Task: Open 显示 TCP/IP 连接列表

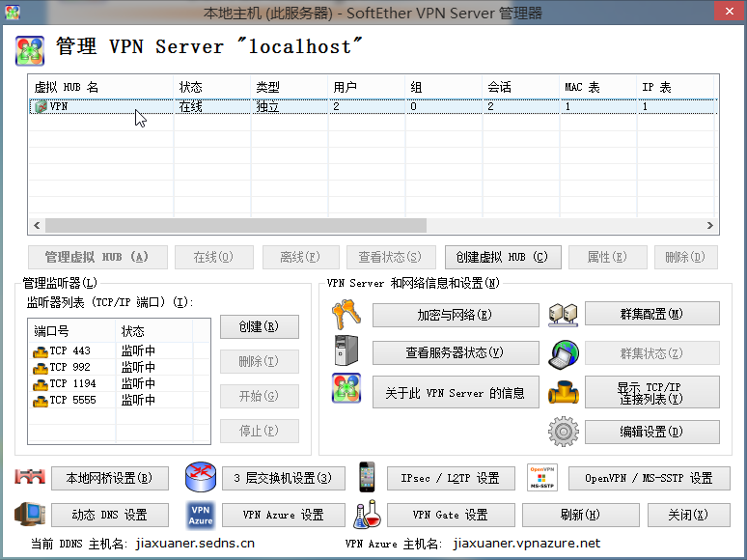Action: pos(651,392)
